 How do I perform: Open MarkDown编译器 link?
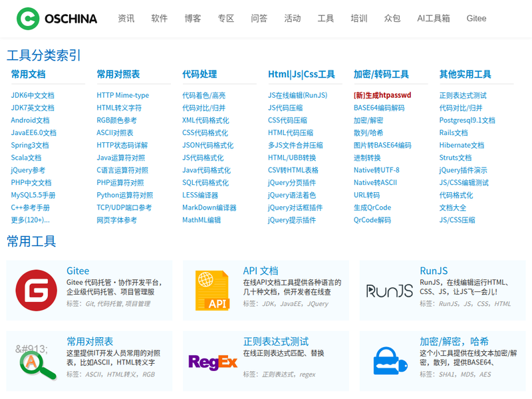[209, 207]
